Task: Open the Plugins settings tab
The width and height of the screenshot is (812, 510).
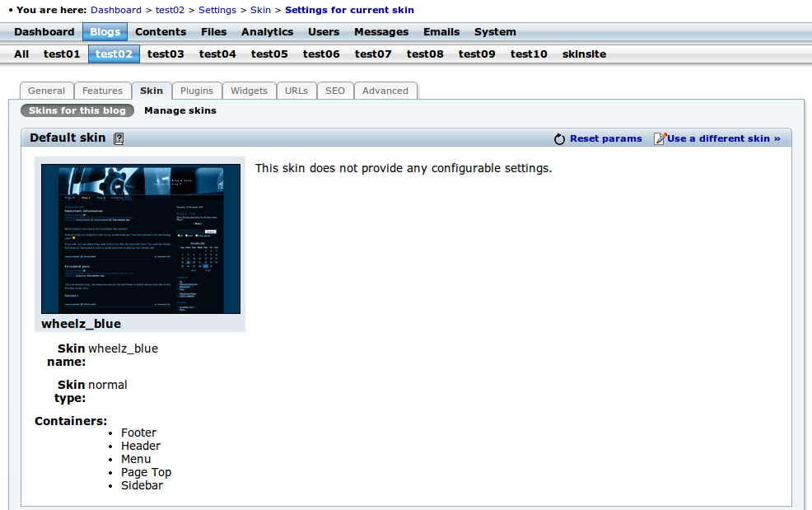Action: pos(197,91)
